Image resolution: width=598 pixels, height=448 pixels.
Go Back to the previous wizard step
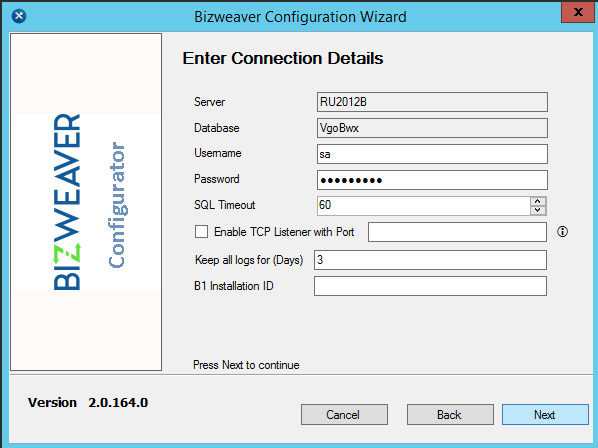pyautogui.click(x=450, y=414)
